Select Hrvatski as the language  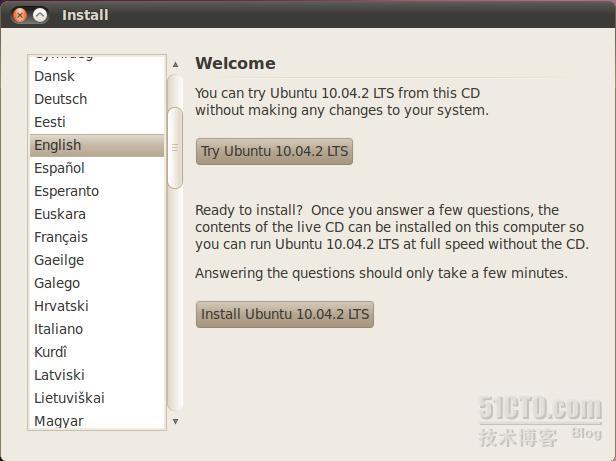[x=97, y=306]
